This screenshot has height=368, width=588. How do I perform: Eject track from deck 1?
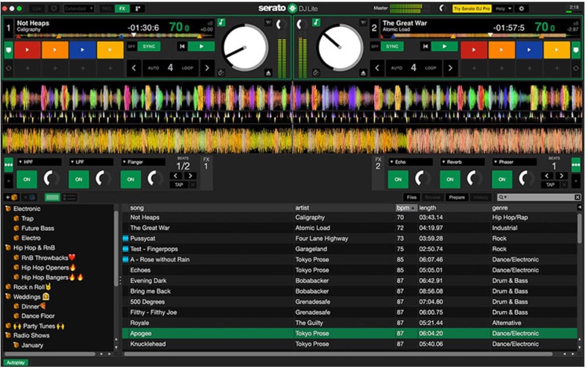coord(269,73)
